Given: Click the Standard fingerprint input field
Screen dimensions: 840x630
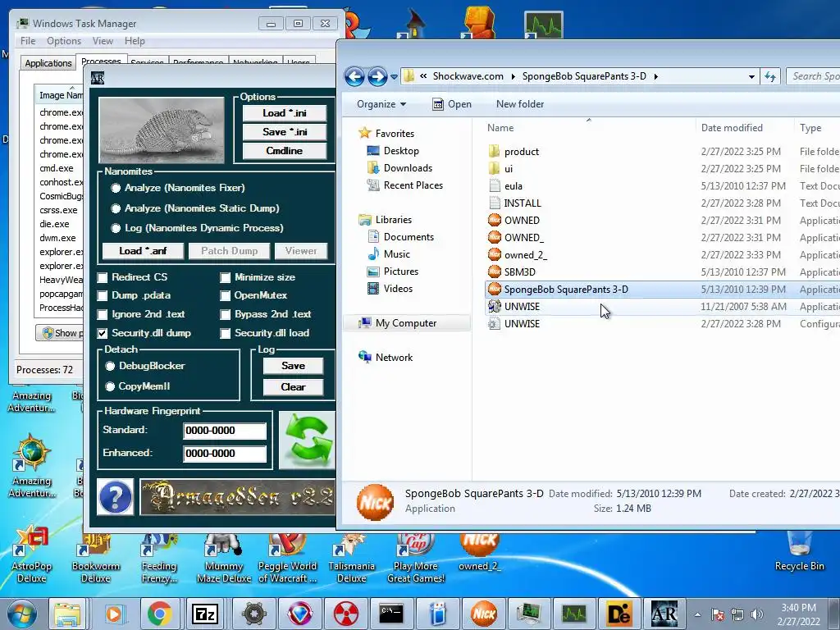Looking at the screenshot, I should (x=225, y=431).
